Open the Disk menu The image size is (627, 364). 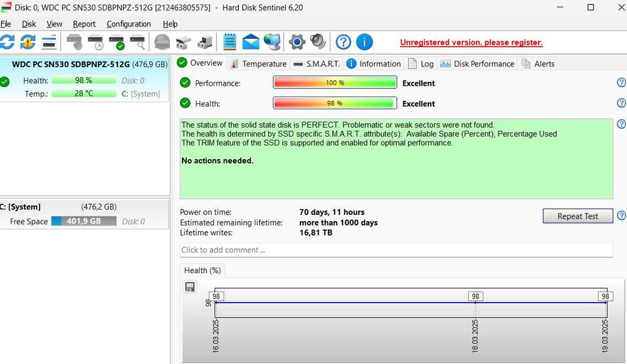tap(29, 24)
